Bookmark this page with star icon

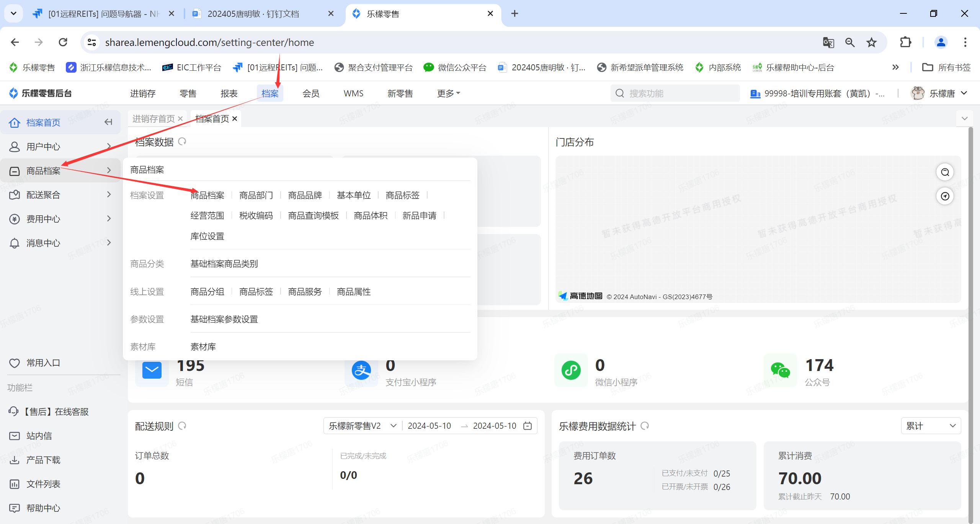click(872, 42)
